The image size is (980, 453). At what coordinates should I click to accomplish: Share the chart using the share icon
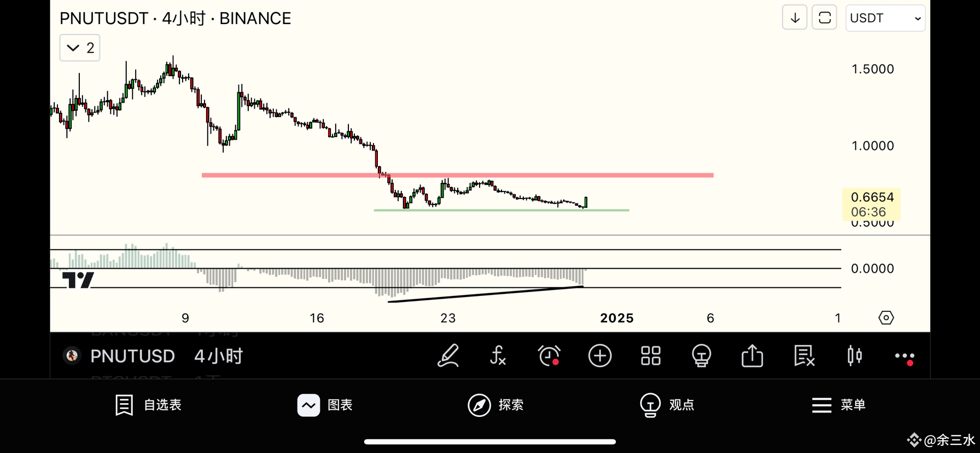pos(752,356)
